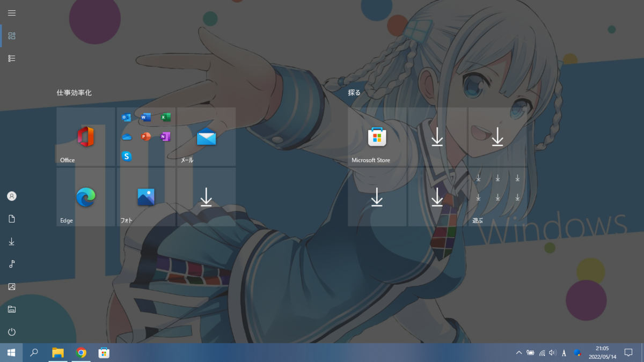Open Pictures folder from Start sidebar
This screenshot has width=644, height=362.
[12, 286]
